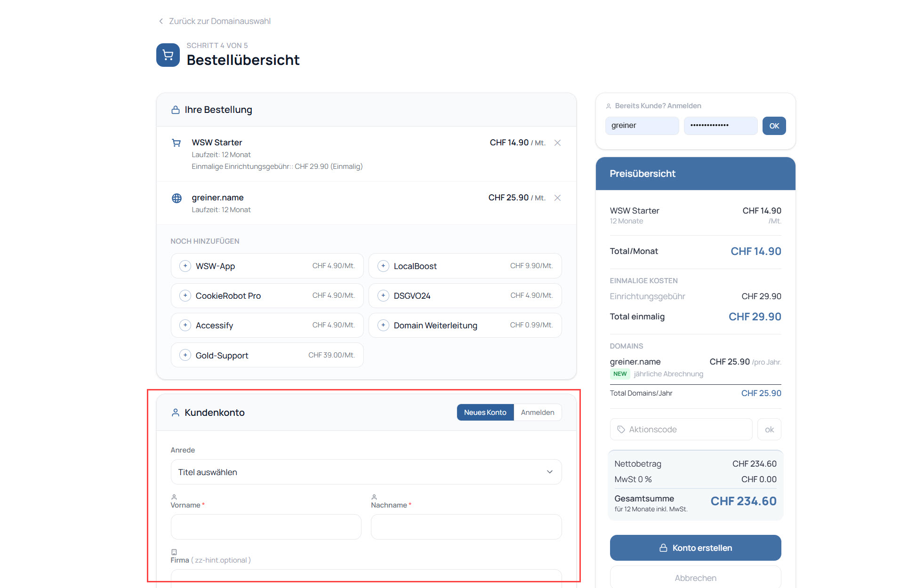
Task: Remove greiner.name domain from the order
Action: (x=557, y=198)
